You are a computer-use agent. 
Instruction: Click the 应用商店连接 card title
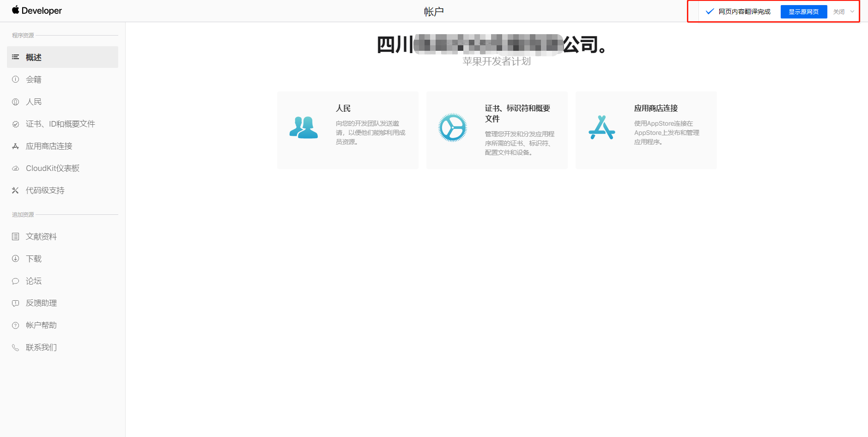[656, 108]
